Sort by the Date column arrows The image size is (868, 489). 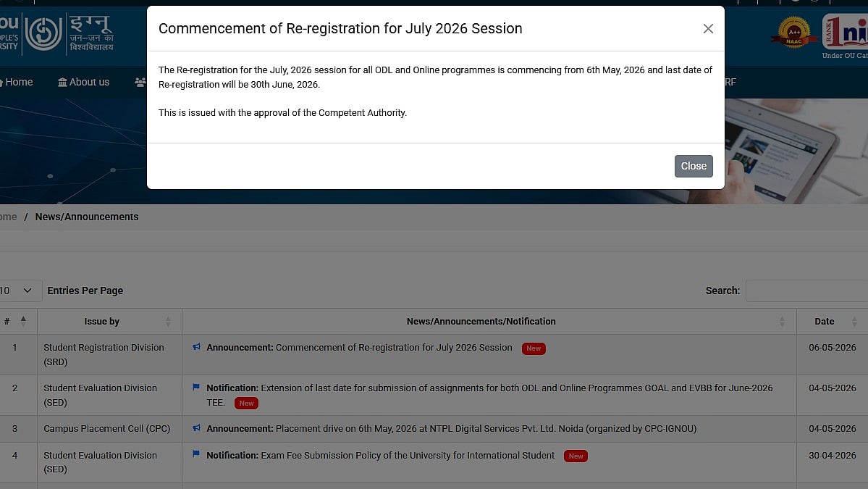(x=854, y=321)
